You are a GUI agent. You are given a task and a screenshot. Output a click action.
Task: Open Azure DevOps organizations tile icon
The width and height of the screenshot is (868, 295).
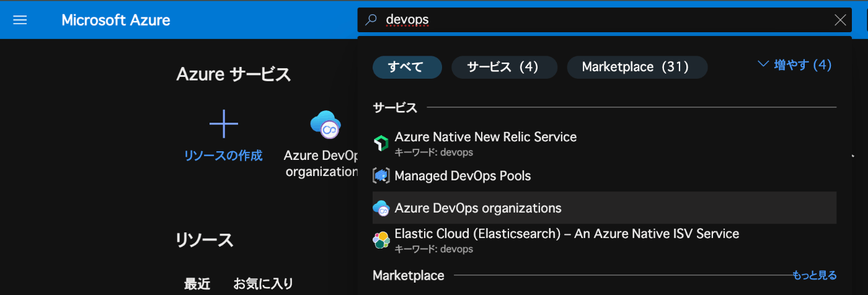pos(326,125)
